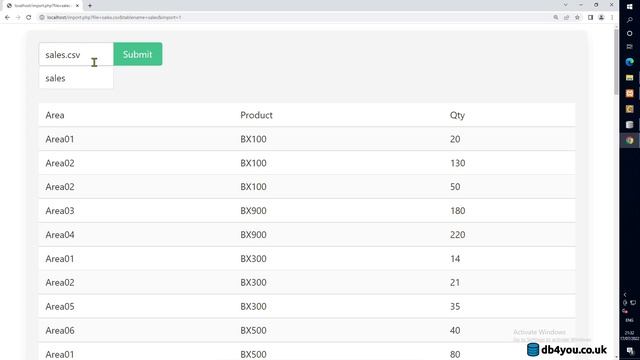Click the Product column header
Screen dimensions: 640x360
click(x=256, y=115)
